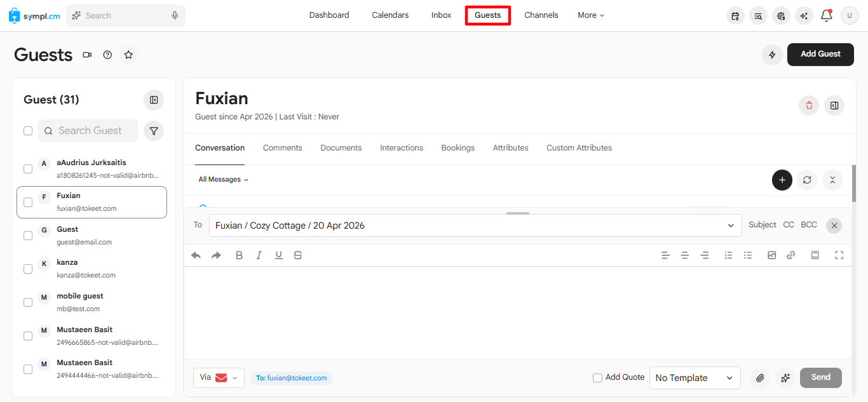Toggle underline formatting
The width and height of the screenshot is (868, 402).
(x=278, y=255)
